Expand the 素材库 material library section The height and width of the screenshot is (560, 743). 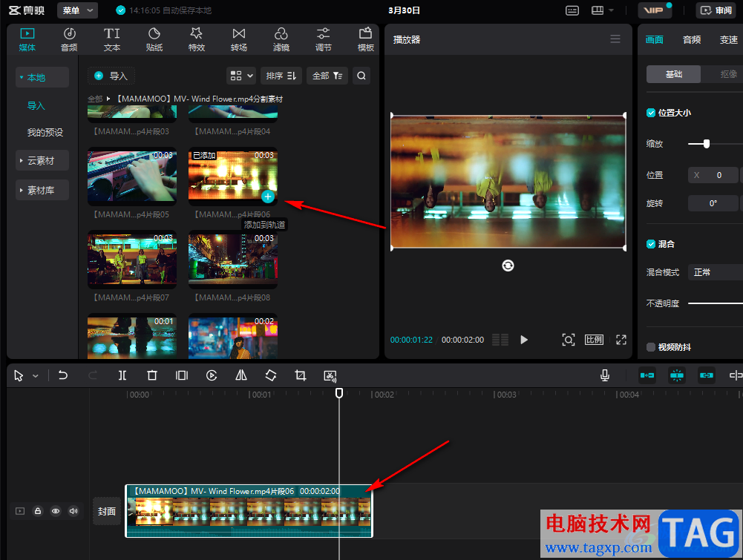(x=42, y=191)
